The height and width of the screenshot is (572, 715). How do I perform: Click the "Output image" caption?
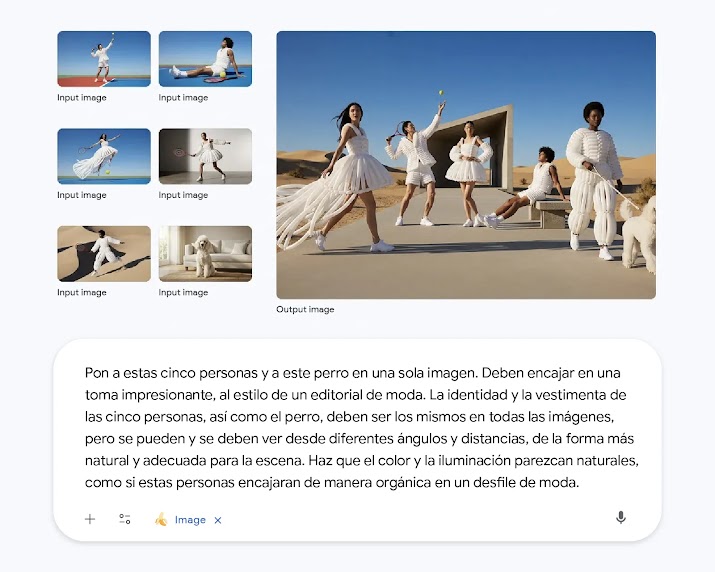click(305, 309)
